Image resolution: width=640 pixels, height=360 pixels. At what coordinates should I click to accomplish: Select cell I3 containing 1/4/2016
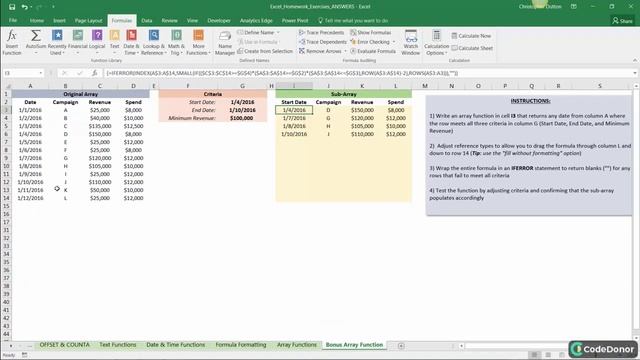294,110
